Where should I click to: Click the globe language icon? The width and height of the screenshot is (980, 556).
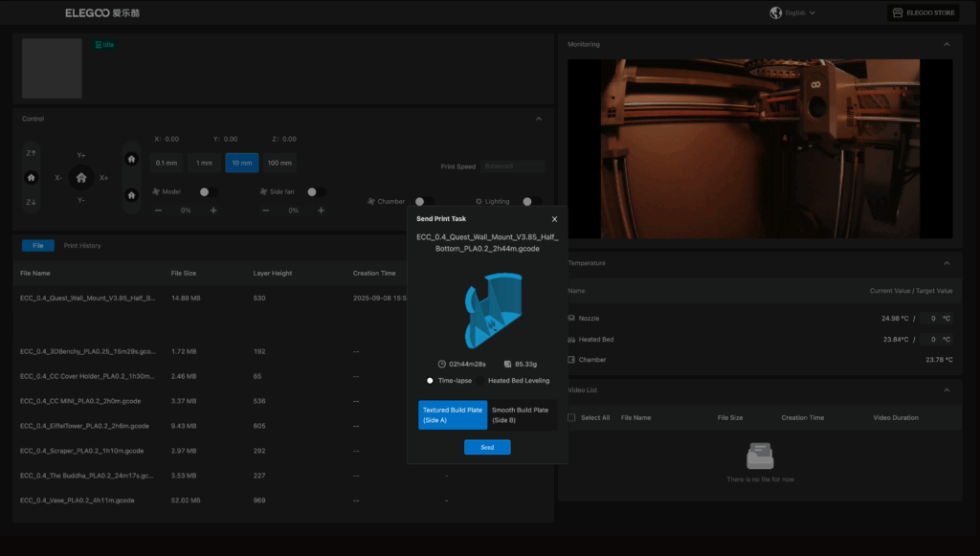coord(775,12)
